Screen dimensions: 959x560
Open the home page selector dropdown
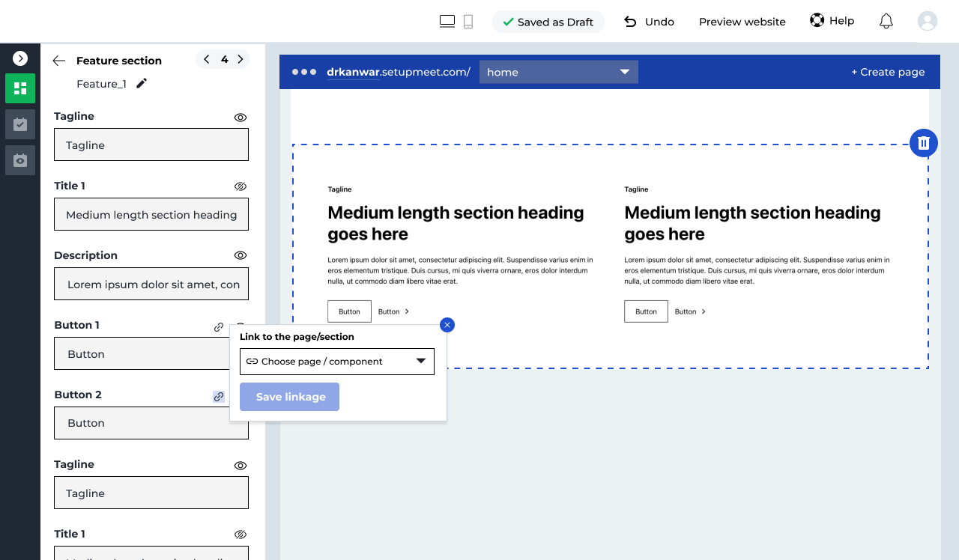tap(558, 72)
